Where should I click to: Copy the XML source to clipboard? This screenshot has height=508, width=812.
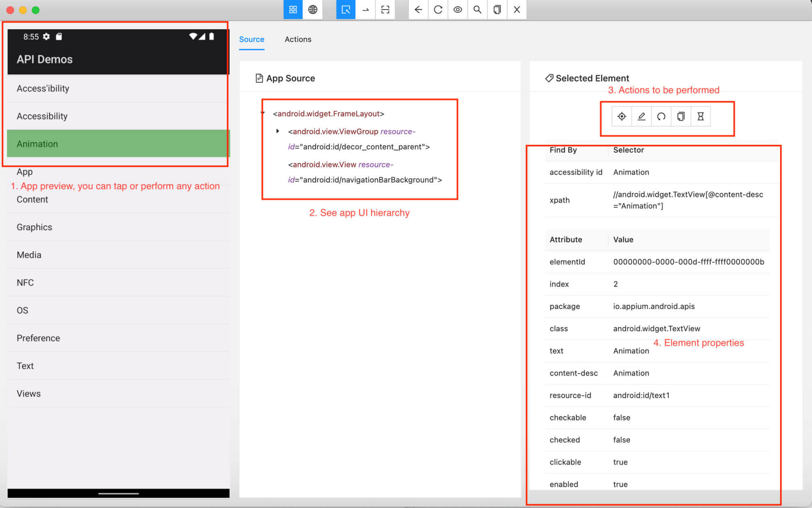497,9
